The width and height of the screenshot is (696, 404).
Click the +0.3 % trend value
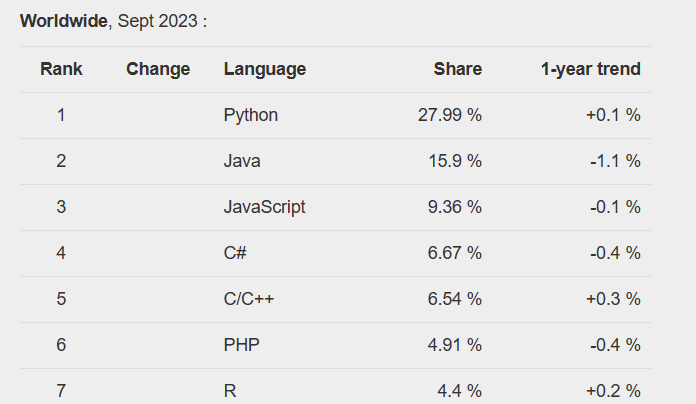pos(613,299)
